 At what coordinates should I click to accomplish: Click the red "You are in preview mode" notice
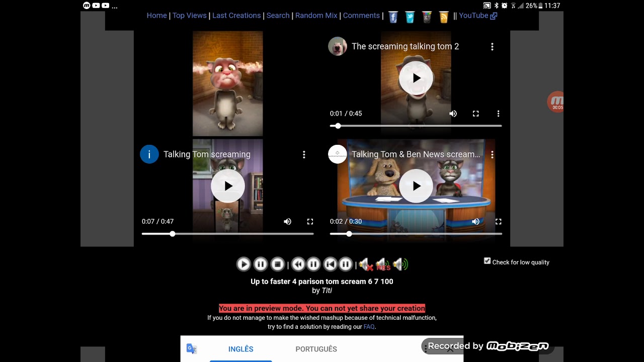click(322, 308)
